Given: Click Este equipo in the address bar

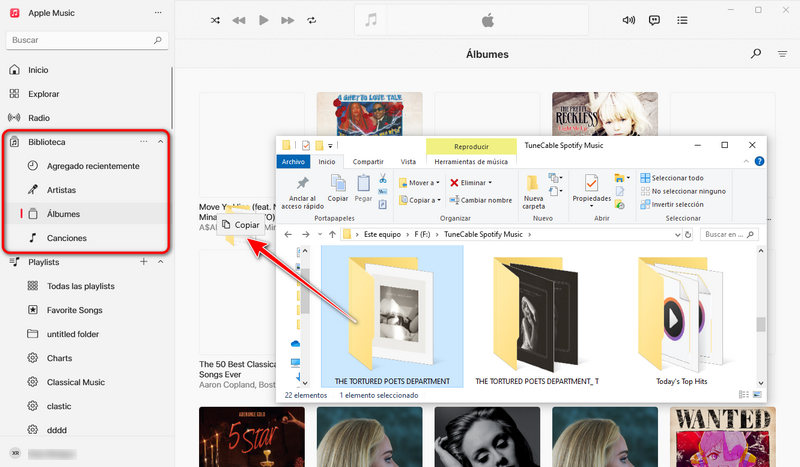Looking at the screenshot, I should (382, 234).
